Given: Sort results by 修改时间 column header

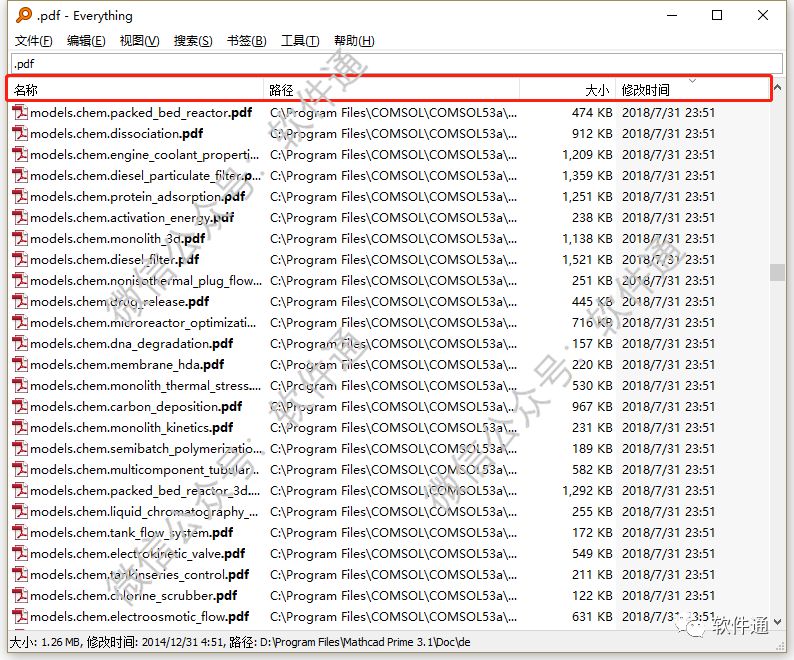Looking at the screenshot, I should click(692, 90).
